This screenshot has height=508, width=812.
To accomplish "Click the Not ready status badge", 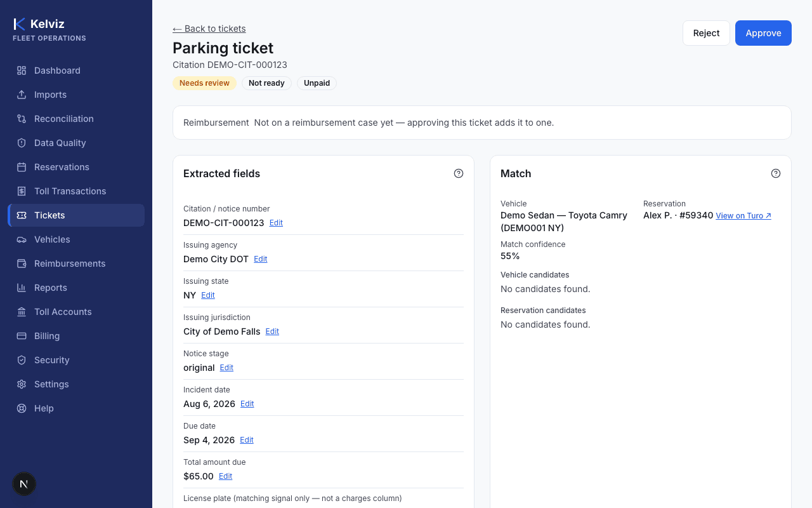I will pyautogui.click(x=266, y=83).
